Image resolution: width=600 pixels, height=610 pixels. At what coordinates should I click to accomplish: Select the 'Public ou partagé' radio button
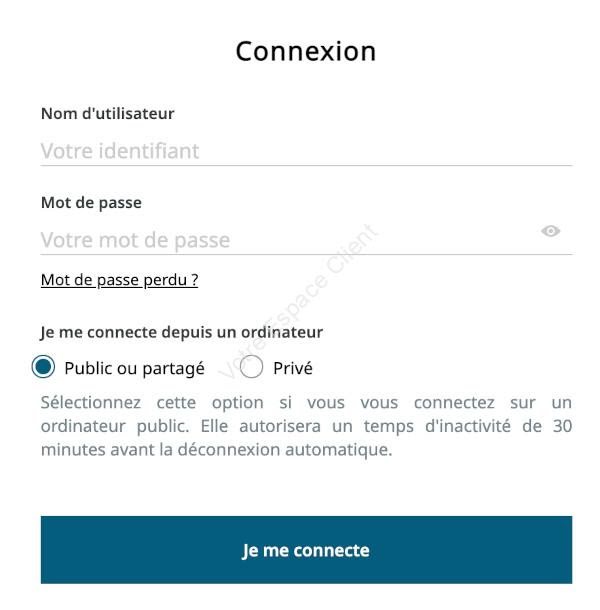click(43, 366)
